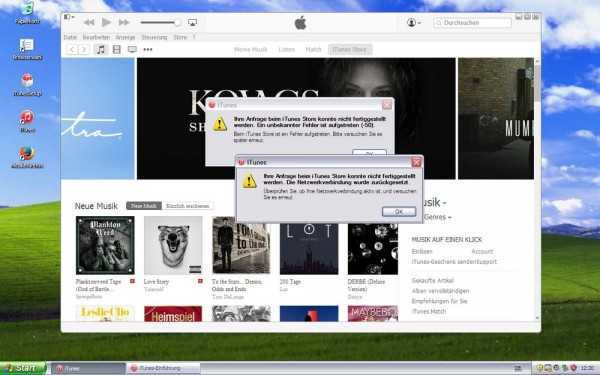The width and height of the screenshot is (600, 375).
Task: Open the Windows Start button
Action: [x=23, y=368]
